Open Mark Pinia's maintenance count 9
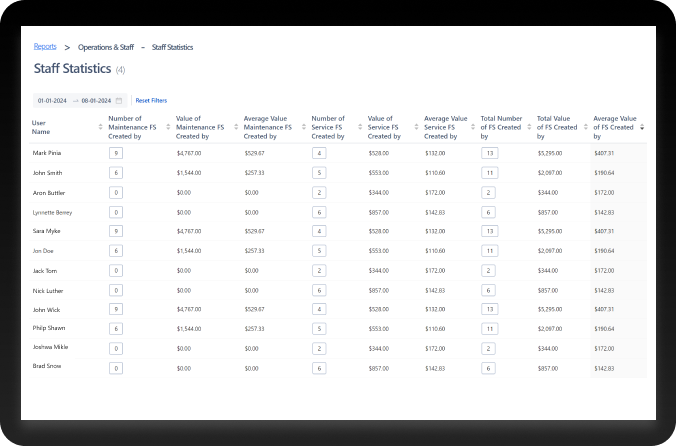Screen dimensions: 676x446 116,153
